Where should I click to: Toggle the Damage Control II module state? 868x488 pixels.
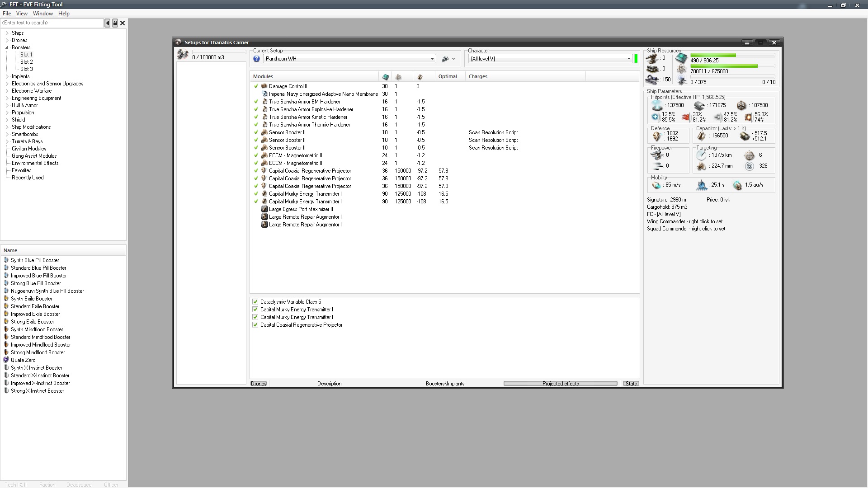pos(256,86)
